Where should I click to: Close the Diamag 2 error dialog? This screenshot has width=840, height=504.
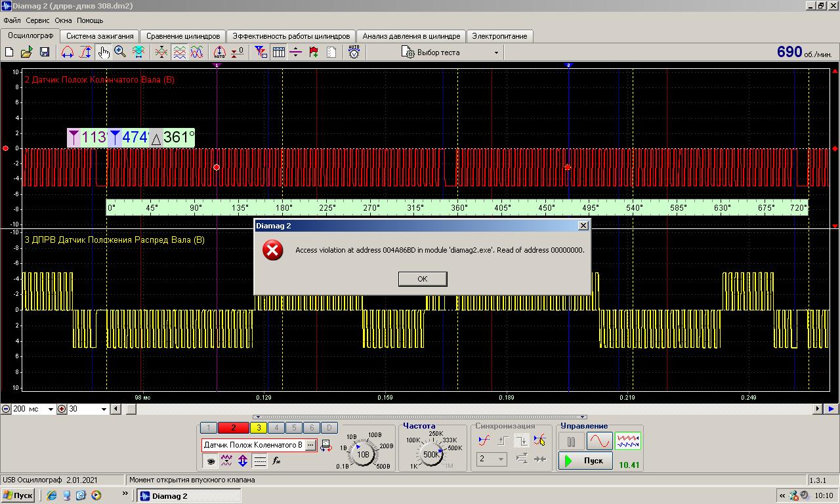[x=583, y=225]
